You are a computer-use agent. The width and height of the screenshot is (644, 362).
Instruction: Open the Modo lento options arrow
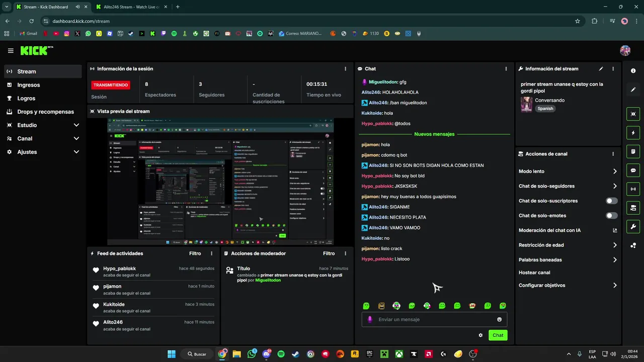tap(615, 171)
